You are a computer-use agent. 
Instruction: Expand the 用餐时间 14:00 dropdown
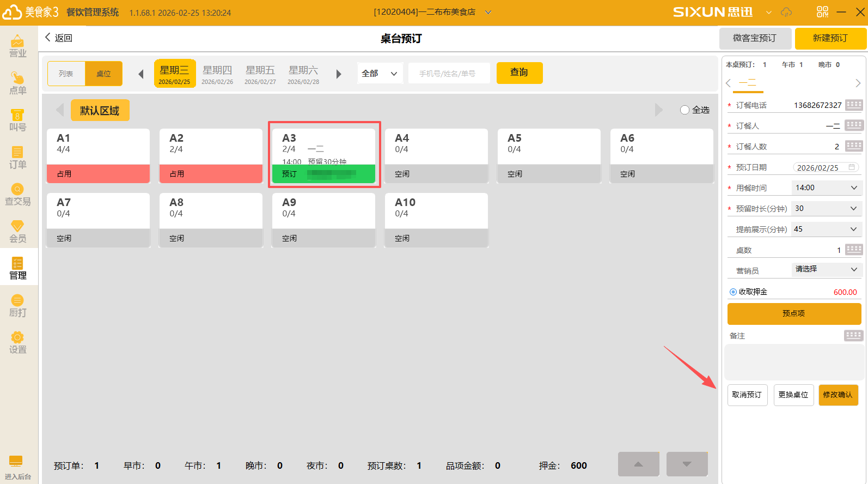click(826, 188)
